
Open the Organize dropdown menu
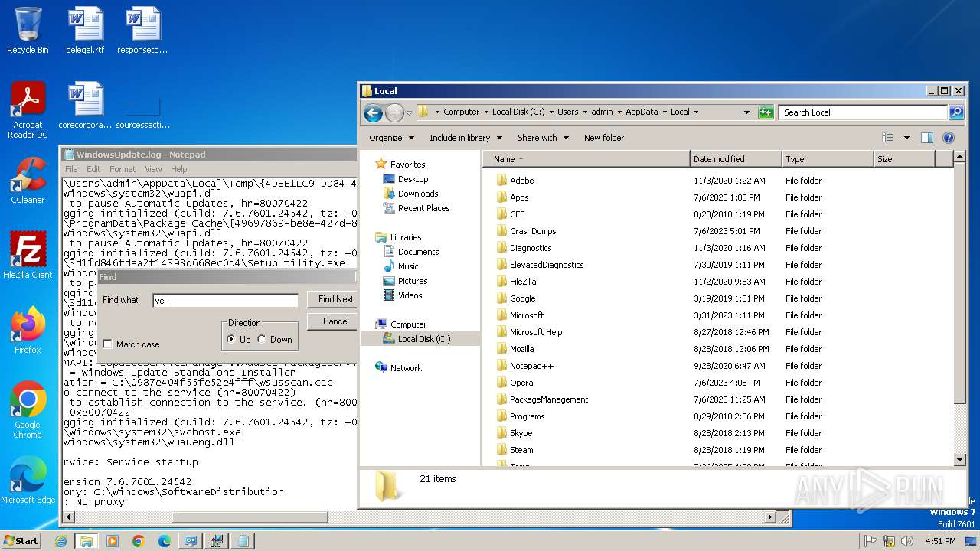pyautogui.click(x=391, y=138)
